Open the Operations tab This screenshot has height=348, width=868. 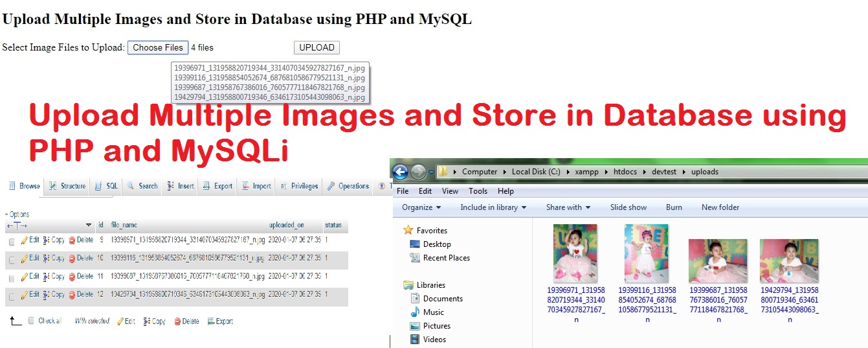tap(348, 186)
